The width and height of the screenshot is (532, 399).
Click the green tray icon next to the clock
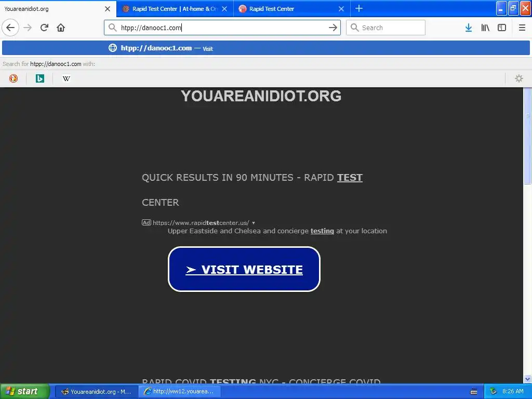(493, 392)
